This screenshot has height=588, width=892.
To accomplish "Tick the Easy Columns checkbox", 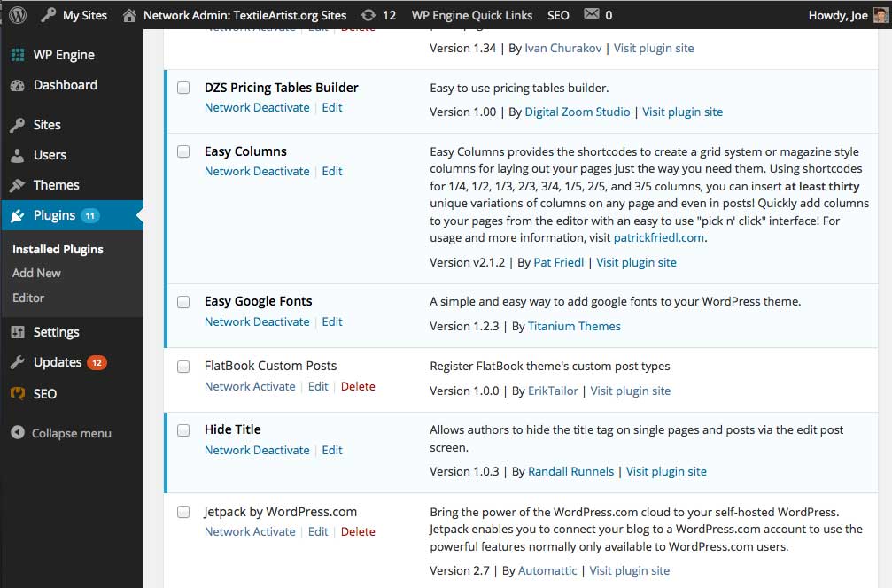I will coord(183,151).
